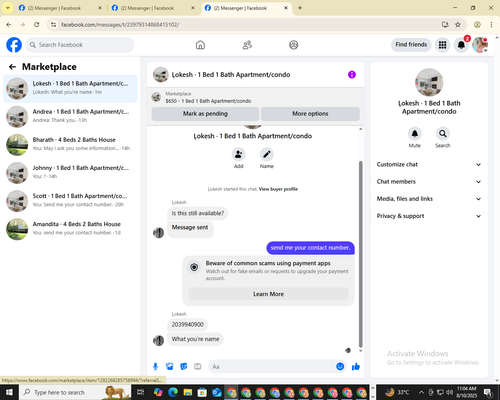Image resolution: width=500 pixels, height=400 pixels.
Task: Open the Friends icon in top navigation
Action: pos(247,45)
